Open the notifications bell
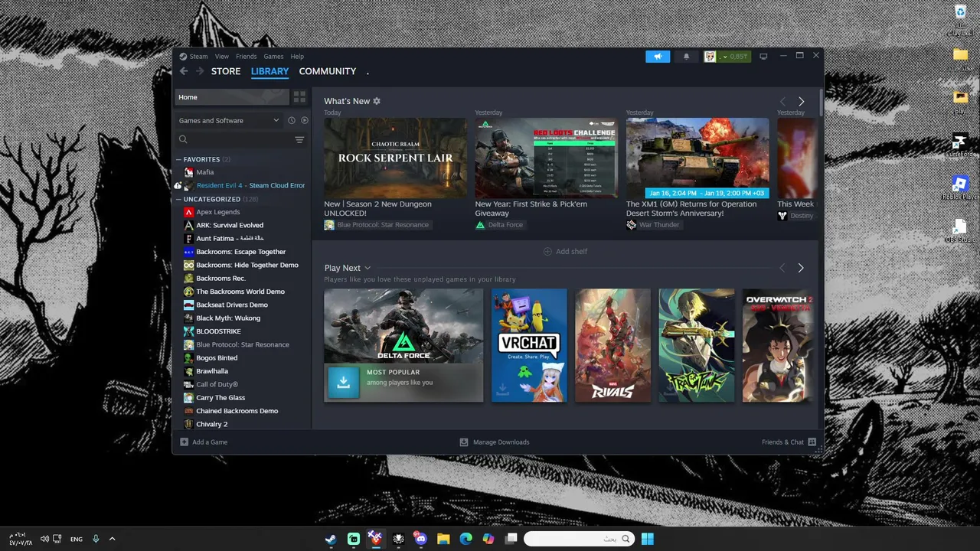 pyautogui.click(x=686, y=57)
